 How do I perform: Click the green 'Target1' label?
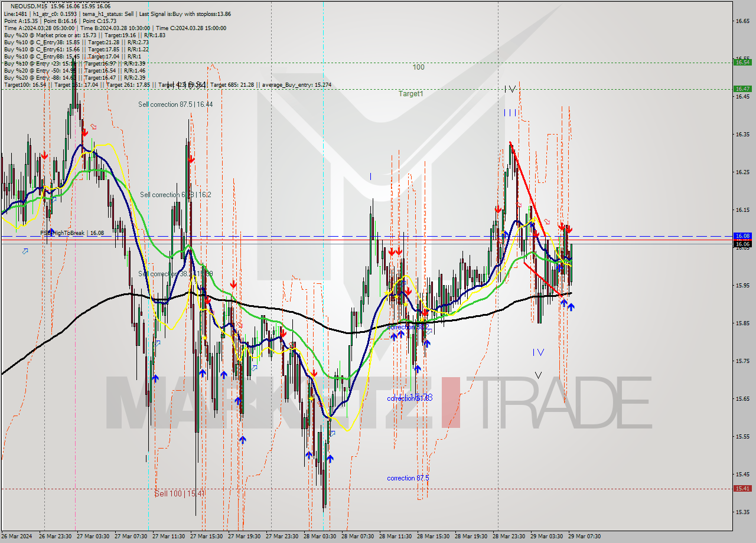(410, 93)
